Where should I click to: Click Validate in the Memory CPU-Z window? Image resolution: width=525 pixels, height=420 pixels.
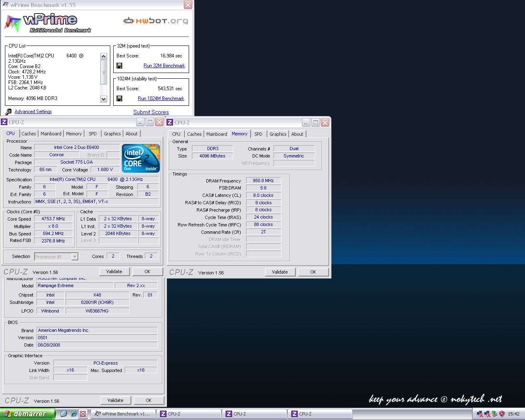[x=280, y=272]
